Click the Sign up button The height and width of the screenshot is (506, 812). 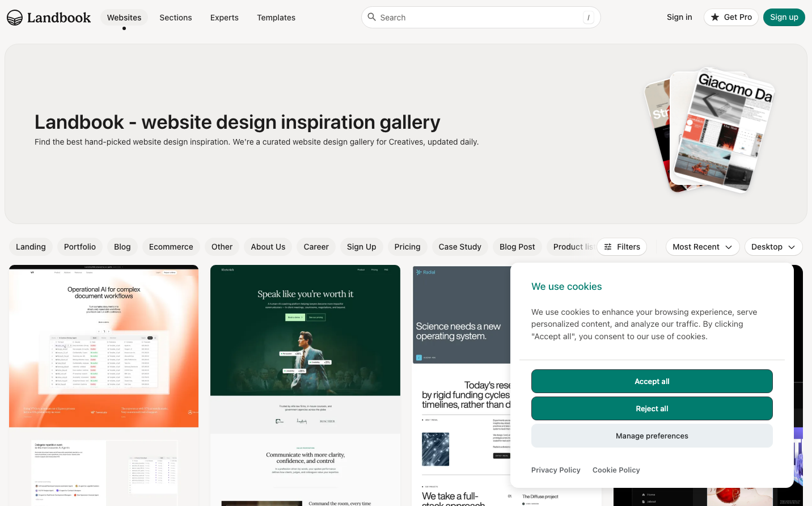784,18
